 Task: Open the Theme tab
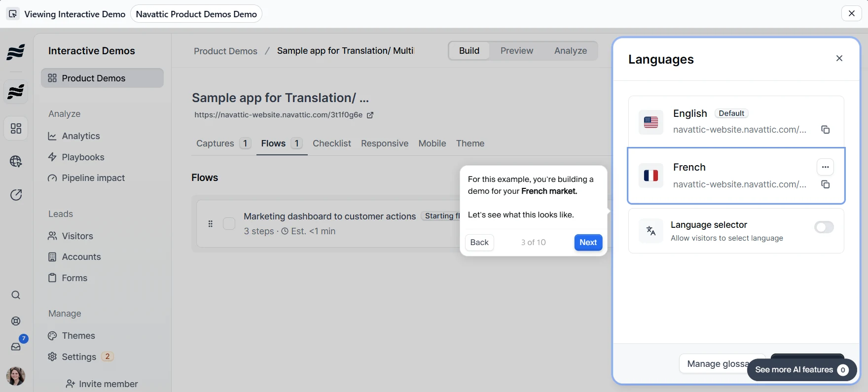470,143
